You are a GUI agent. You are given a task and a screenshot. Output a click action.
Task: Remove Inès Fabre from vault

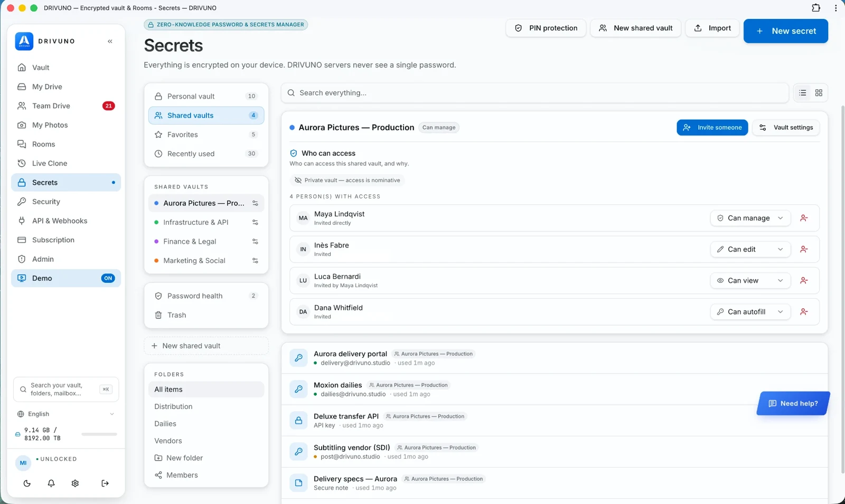coord(804,249)
